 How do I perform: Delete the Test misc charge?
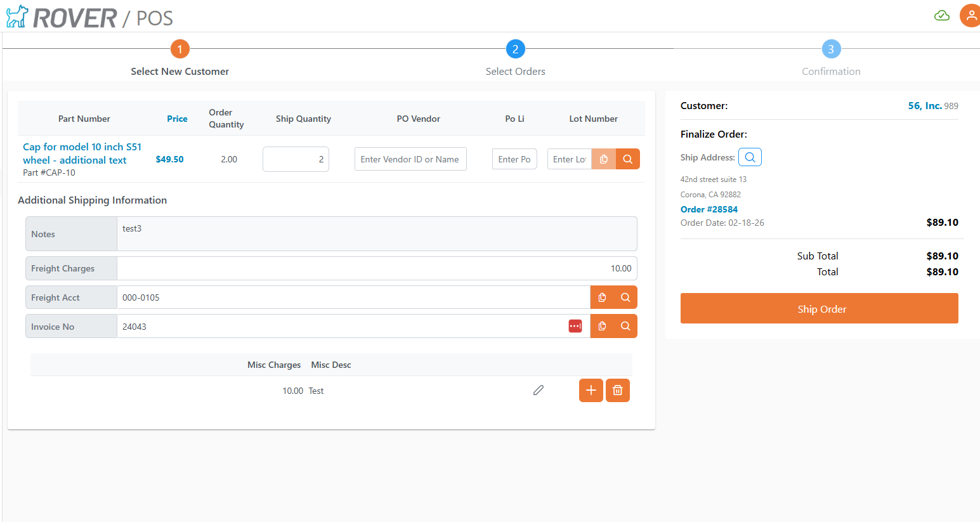point(617,391)
